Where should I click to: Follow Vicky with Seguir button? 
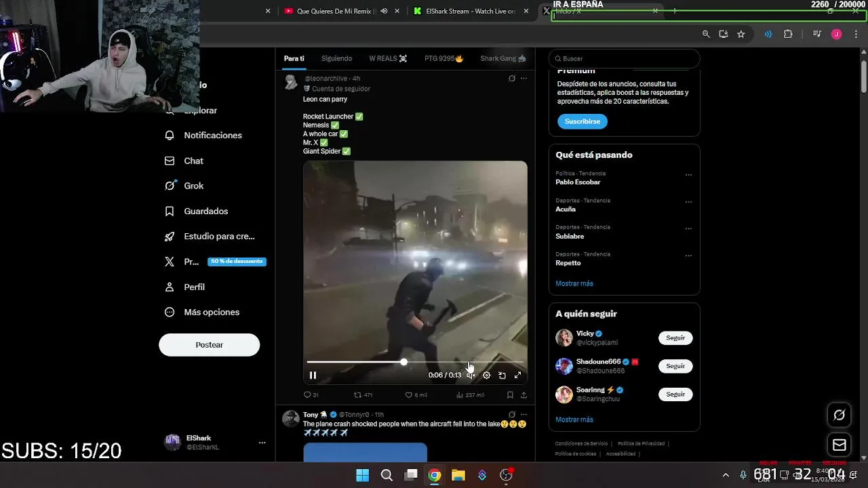coord(675,338)
